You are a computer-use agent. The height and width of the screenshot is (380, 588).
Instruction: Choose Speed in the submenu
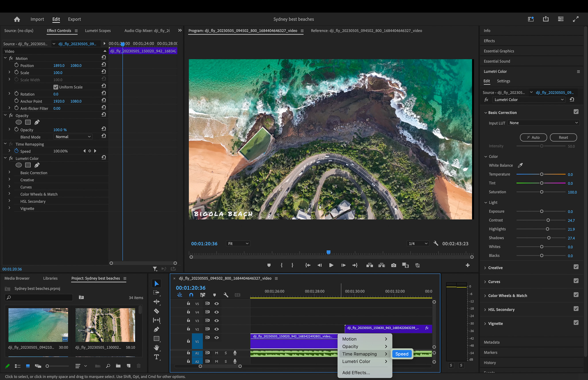pyautogui.click(x=402, y=354)
